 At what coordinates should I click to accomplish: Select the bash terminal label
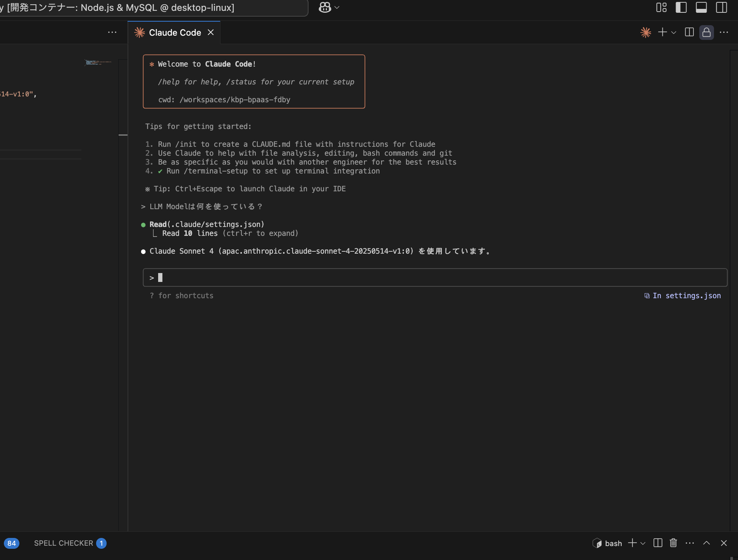point(607,543)
